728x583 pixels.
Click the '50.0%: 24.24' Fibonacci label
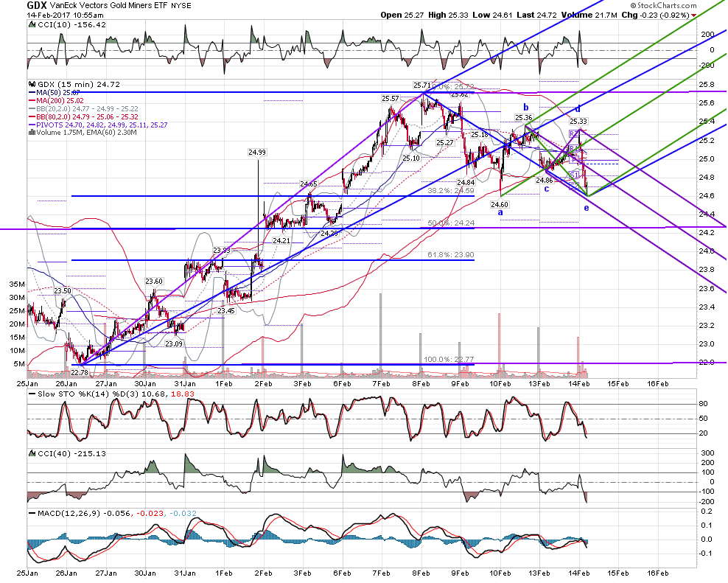pos(451,223)
